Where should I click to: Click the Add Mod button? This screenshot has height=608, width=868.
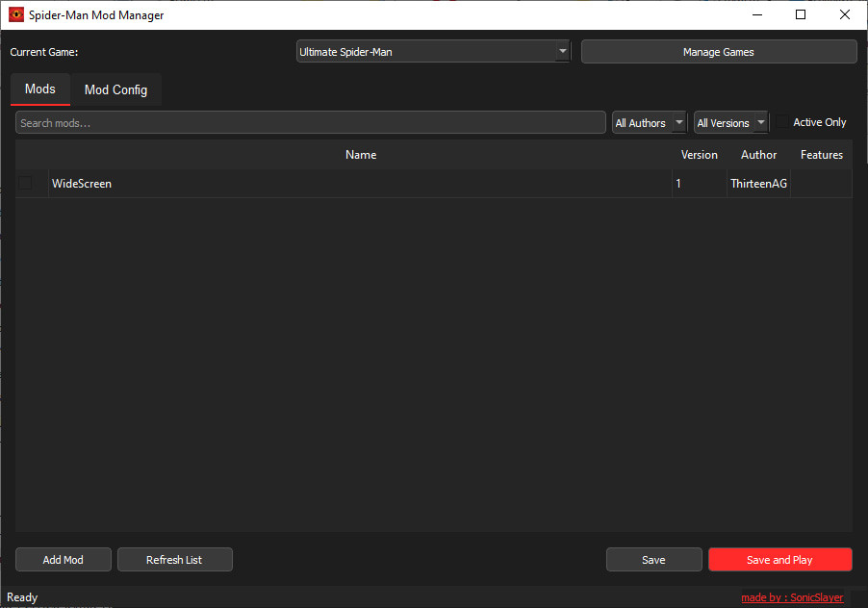[63, 559]
